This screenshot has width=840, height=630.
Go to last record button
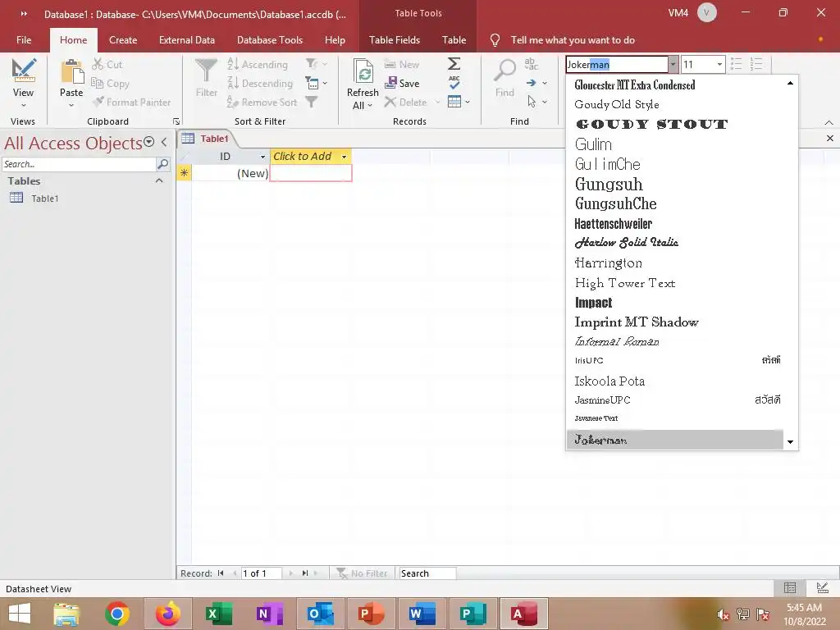(x=305, y=573)
